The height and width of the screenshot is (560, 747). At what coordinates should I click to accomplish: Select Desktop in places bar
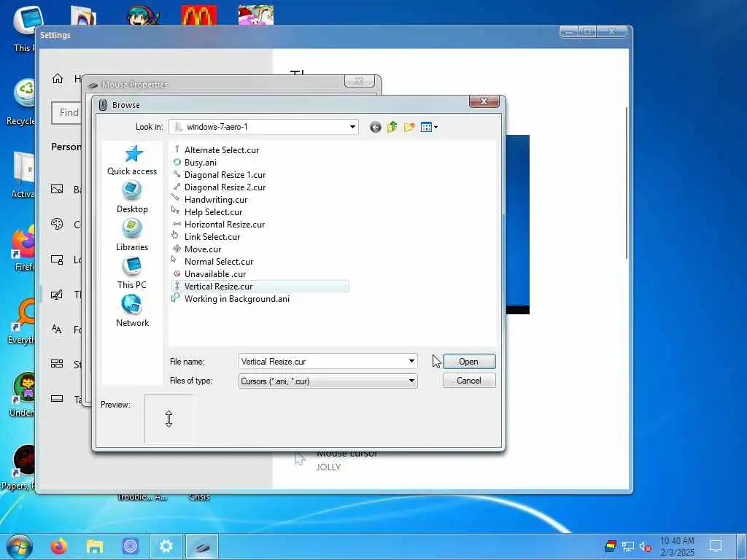pyautogui.click(x=132, y=198)
